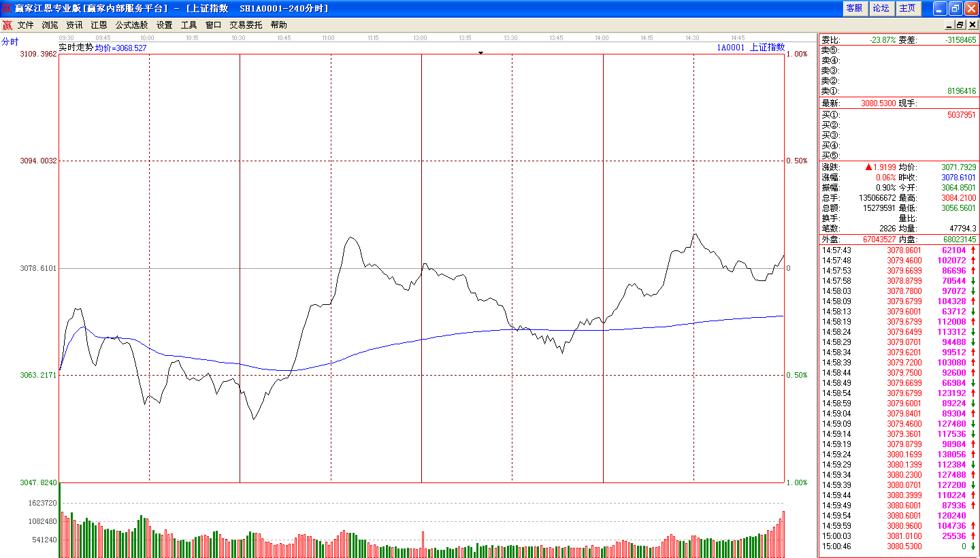The image size is (980, 558).
Task: Select the 14:57:43 tick row
Action: coord(898,250)
